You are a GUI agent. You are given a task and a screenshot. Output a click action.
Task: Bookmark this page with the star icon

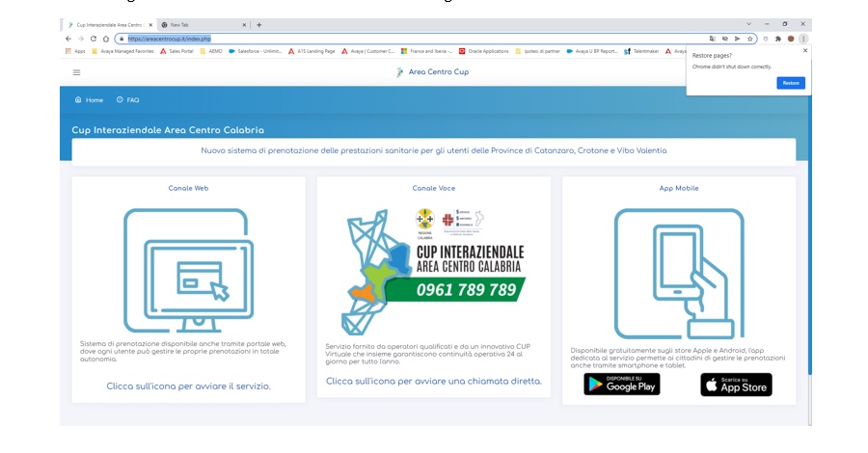coord(749,39)
